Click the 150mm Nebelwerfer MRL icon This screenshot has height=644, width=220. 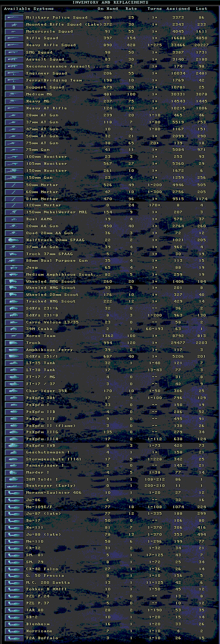[14, 212]
